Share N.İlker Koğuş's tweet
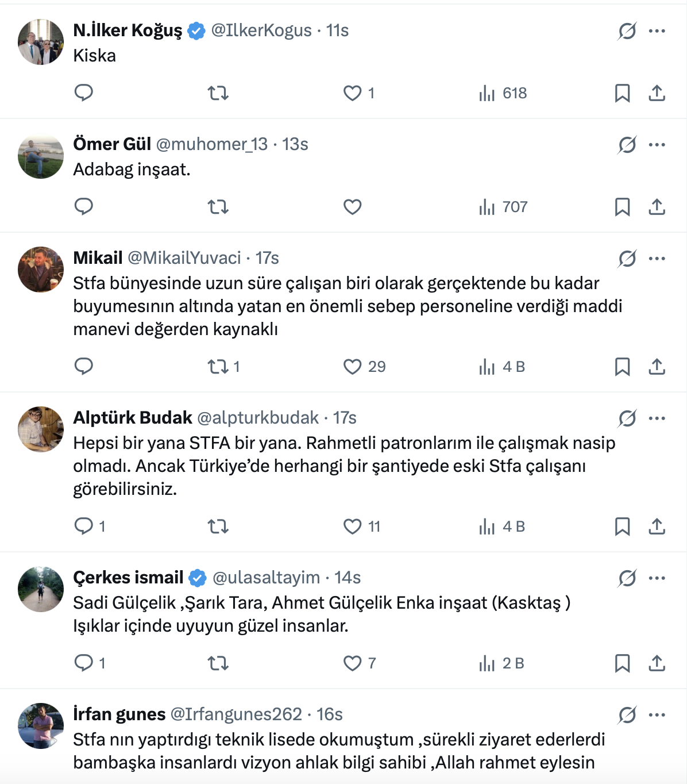The width and height of the screenshot is (687, 784). click(x=657, y=93)
